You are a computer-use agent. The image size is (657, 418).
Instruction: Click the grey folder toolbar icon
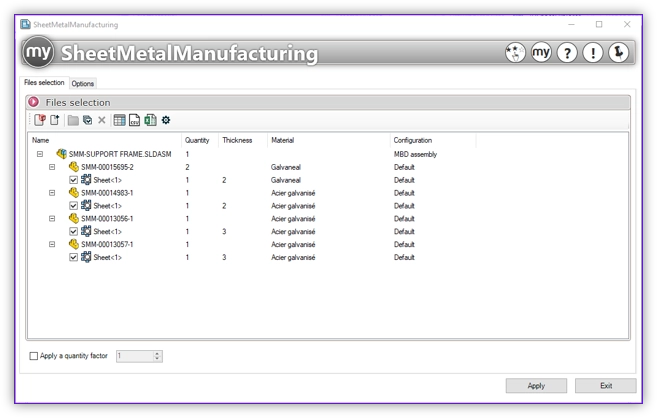point(73,121)
